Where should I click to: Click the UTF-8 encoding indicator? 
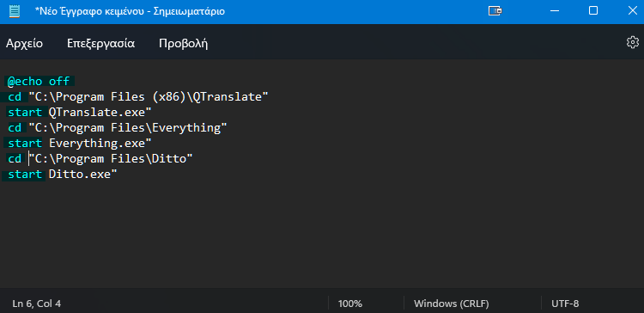tap(565, 304)
